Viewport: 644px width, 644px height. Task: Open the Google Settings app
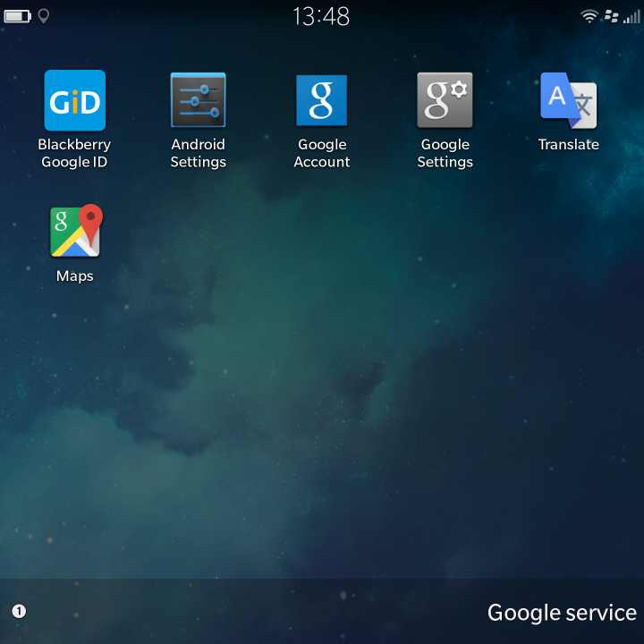click(x=445, y=100)
